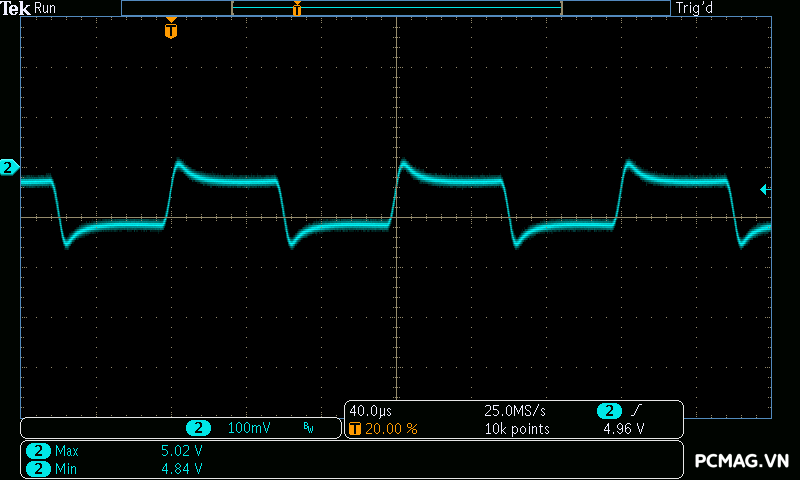Select the channel 2 ground reference marker
This screenshot has height=480, width=800.
[9, 167]
